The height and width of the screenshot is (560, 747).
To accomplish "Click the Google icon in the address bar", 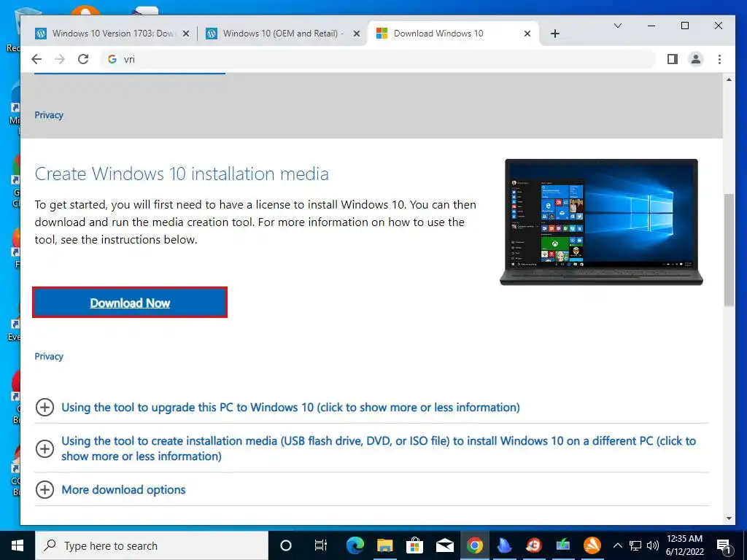I will point(112,59).
